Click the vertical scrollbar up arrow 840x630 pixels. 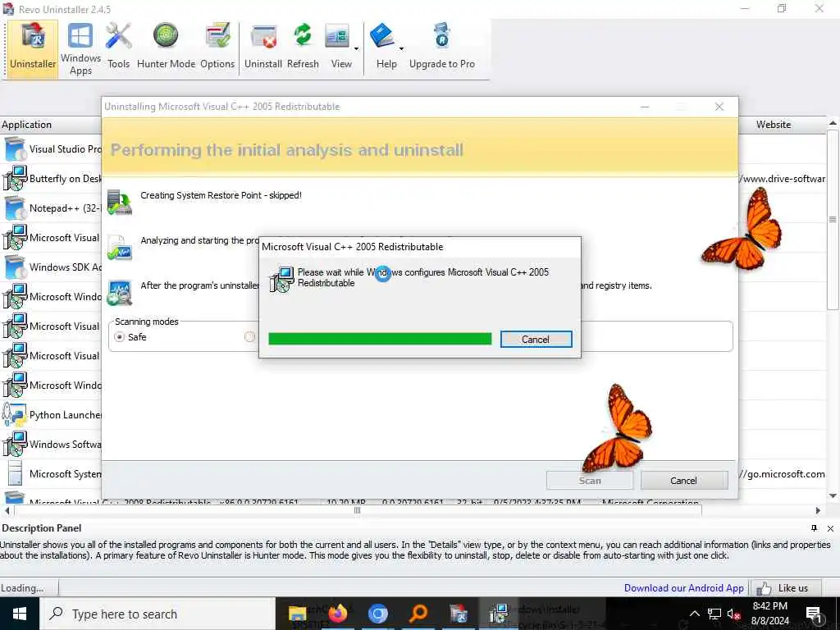[833, 123]
